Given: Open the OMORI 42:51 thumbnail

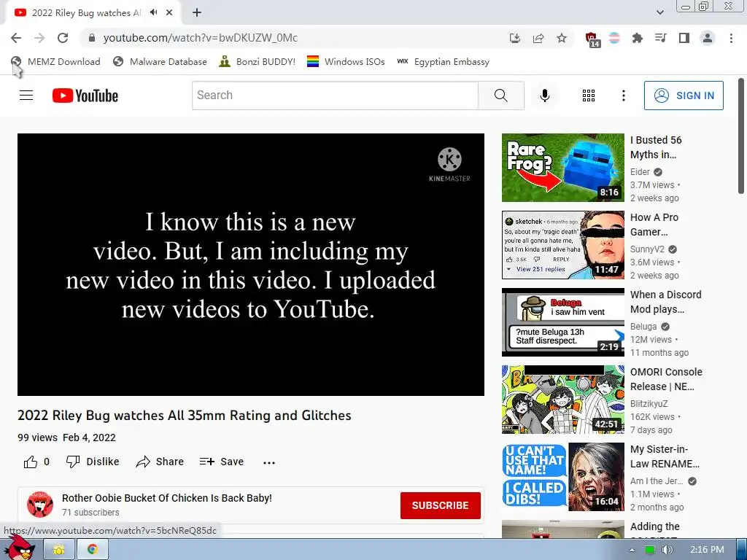Looking at the screenshot, I should [x=562, y=400].
